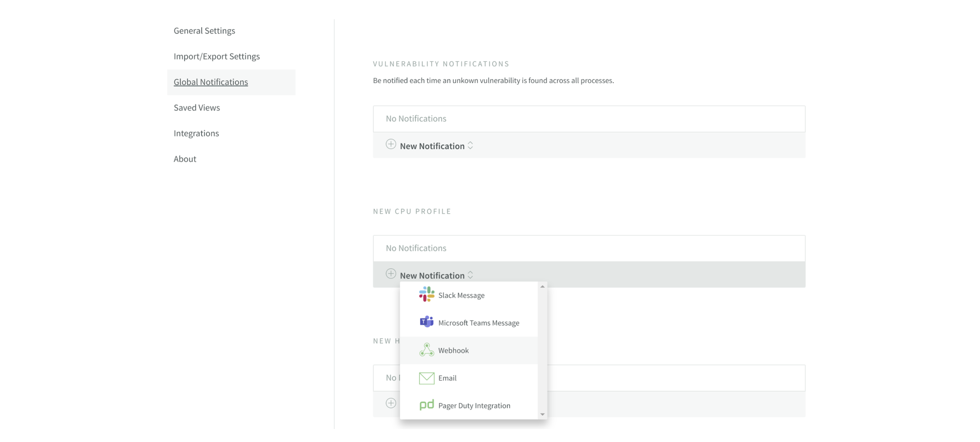Select Microsoft Teams Message option
The image size is (980, 442).
(478, 323)
